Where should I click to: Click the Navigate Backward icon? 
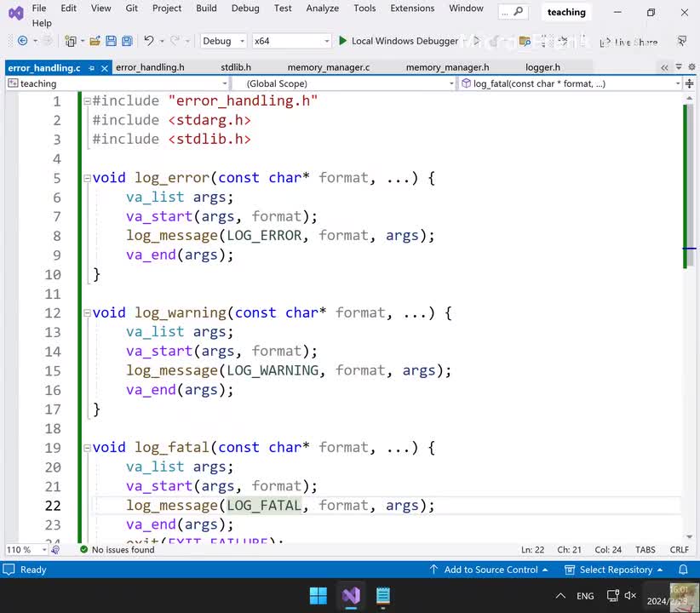[x=22, y=41]
